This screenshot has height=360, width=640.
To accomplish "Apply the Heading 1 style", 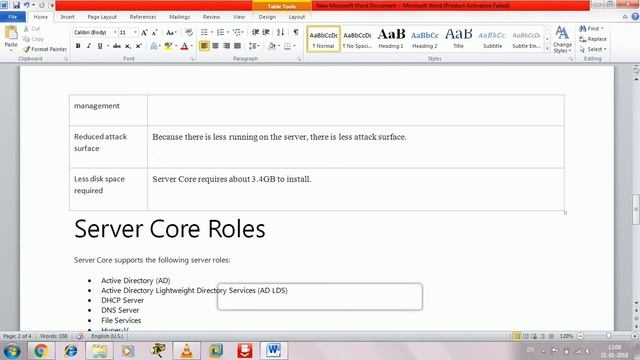I will [x=391, y=39].
